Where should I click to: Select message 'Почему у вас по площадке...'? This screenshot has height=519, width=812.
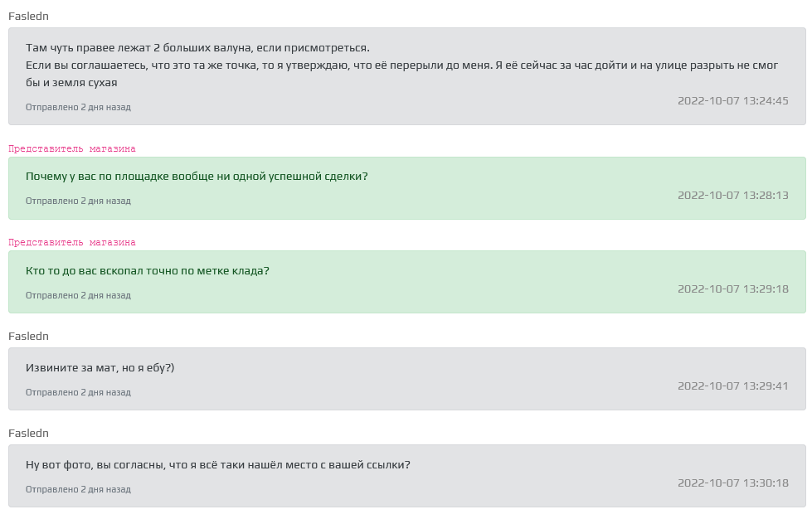[197, 177]
